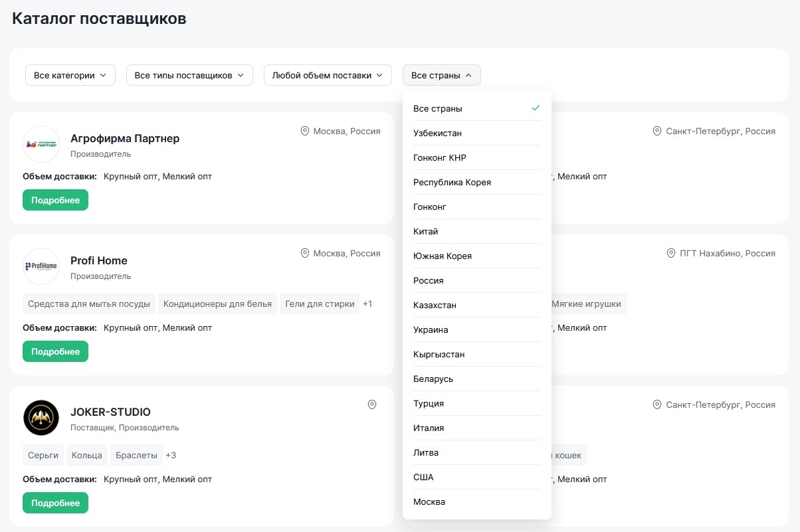Select США from country list
The width and height of the screenshot is (800, 532).
click(476, 477)
